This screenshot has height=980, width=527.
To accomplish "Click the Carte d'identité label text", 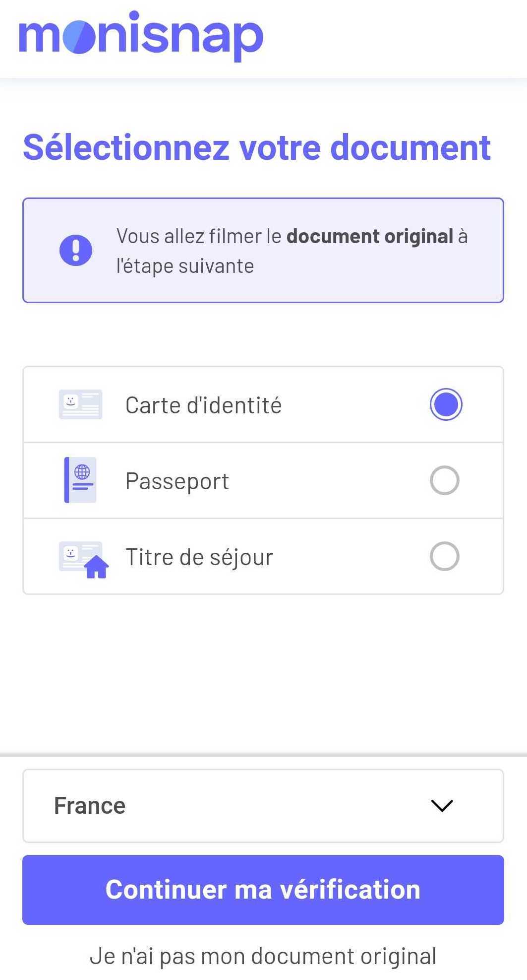I will 203,405.
